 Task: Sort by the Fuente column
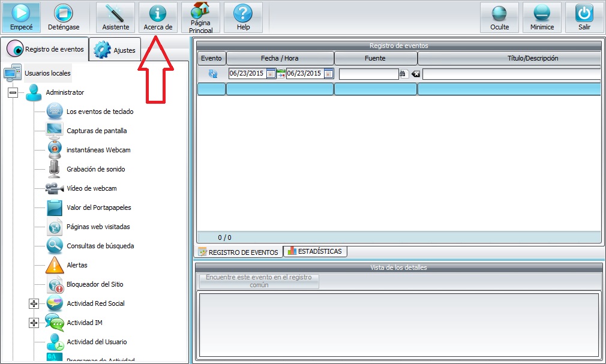(x=375, y=58)
